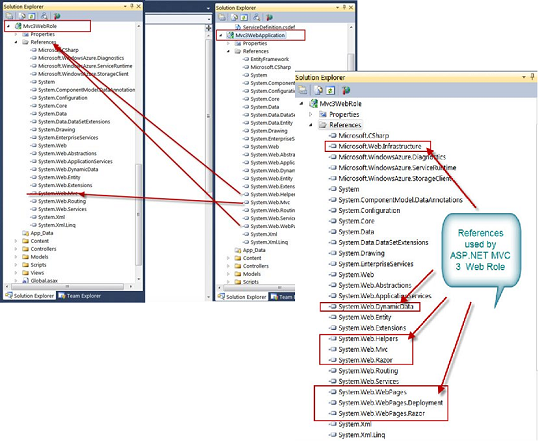Click Mvc3WebApplication project icon in middle panel
The width and height of the screenshot is (540, 443).
[x=230, y=35]
